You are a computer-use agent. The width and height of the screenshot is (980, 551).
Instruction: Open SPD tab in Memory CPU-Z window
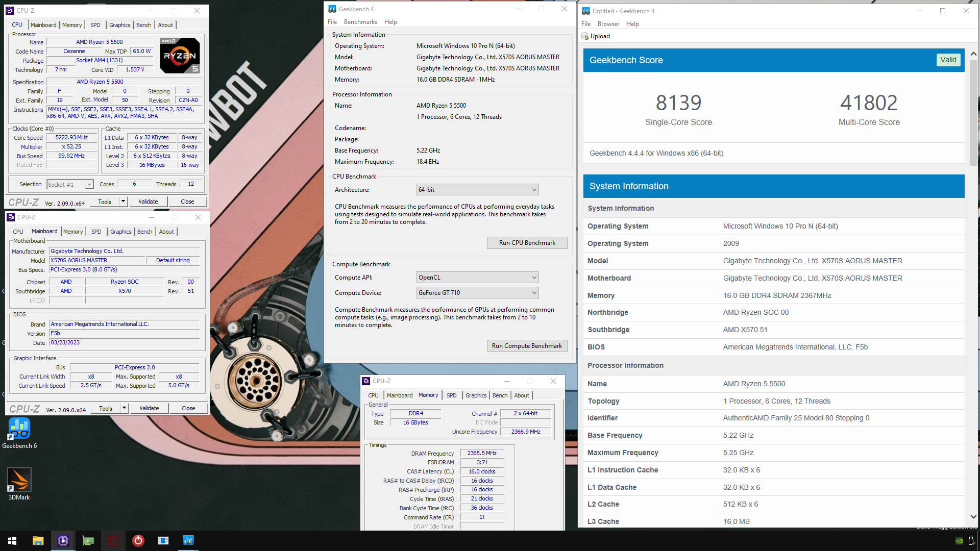[x=451, y=395]
